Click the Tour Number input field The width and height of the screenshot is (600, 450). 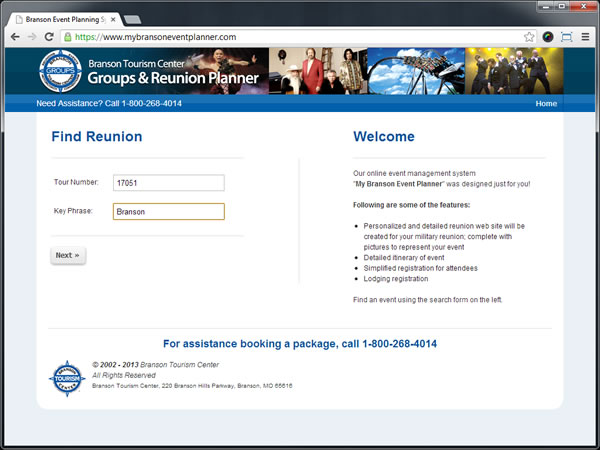(169, 183)
